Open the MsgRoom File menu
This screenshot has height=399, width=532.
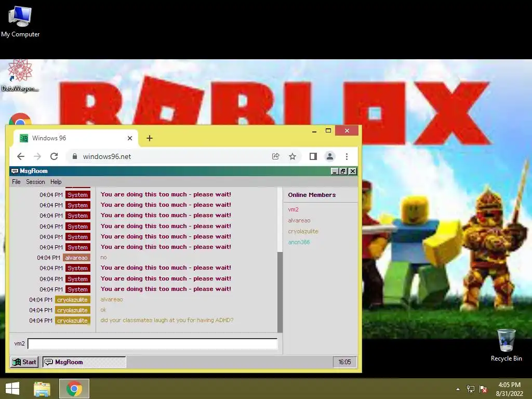[x=16, y=182]
